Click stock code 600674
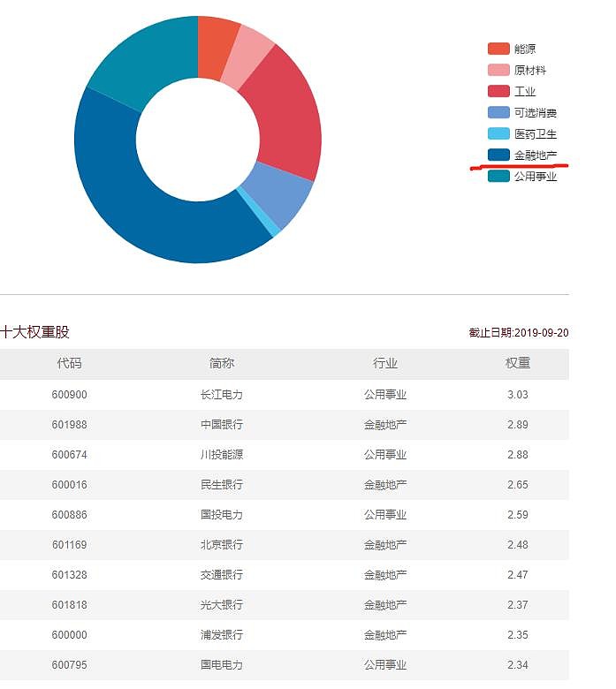Screen dimensions: 616x689 (69, 454)
